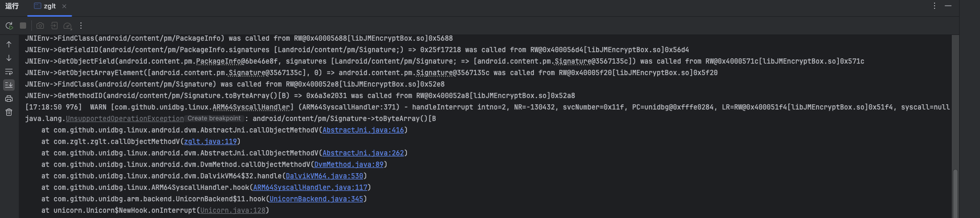Open the run tool window options menu
Screen dimensions: 980x218
pyautogui.click(x=935, y=6)
